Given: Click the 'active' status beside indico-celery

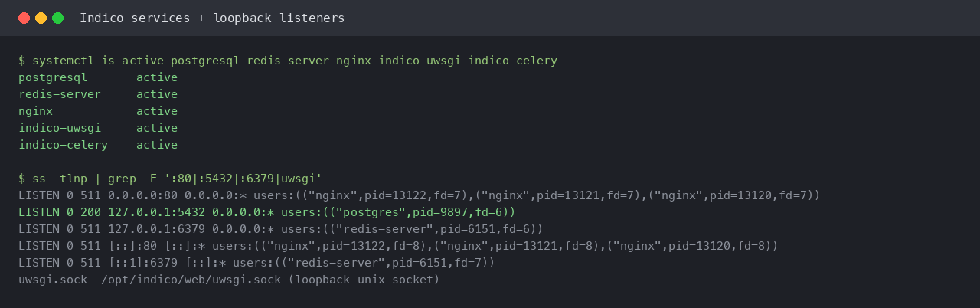Looking at the screenshot, I should [157, 145].
